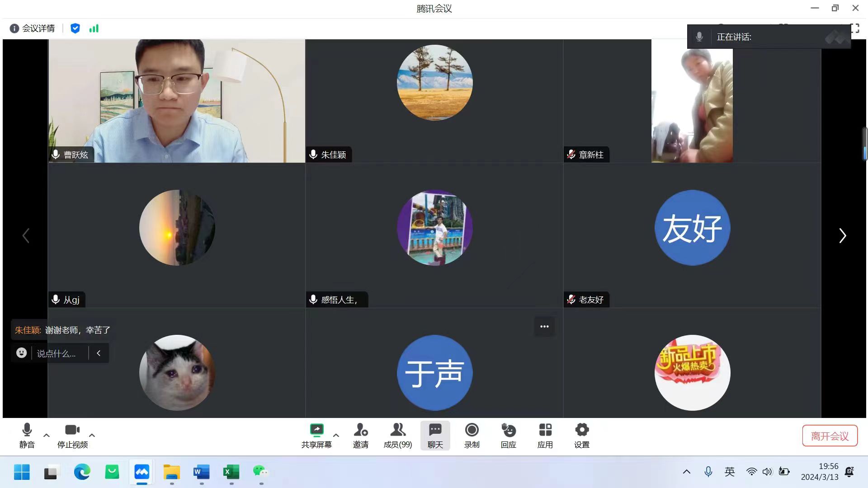Go to previous page of participants
Viewport: 868px width, 488px height.
(26, 235)
